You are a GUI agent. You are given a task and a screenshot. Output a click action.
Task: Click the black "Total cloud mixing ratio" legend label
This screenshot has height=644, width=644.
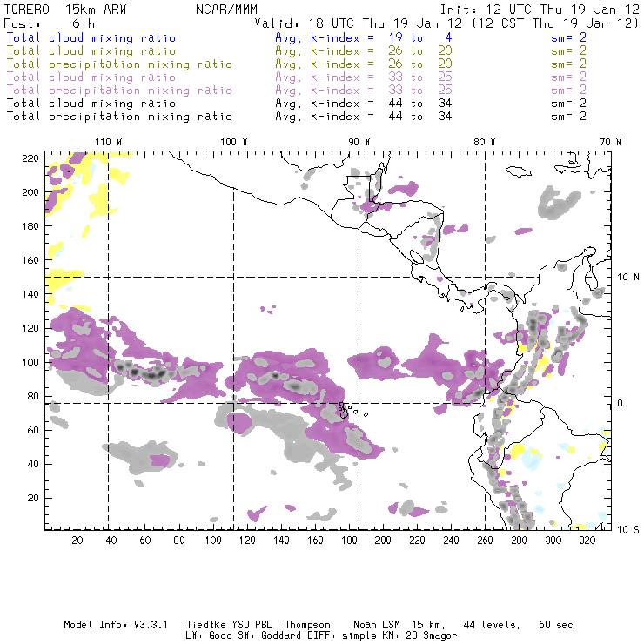91,104
